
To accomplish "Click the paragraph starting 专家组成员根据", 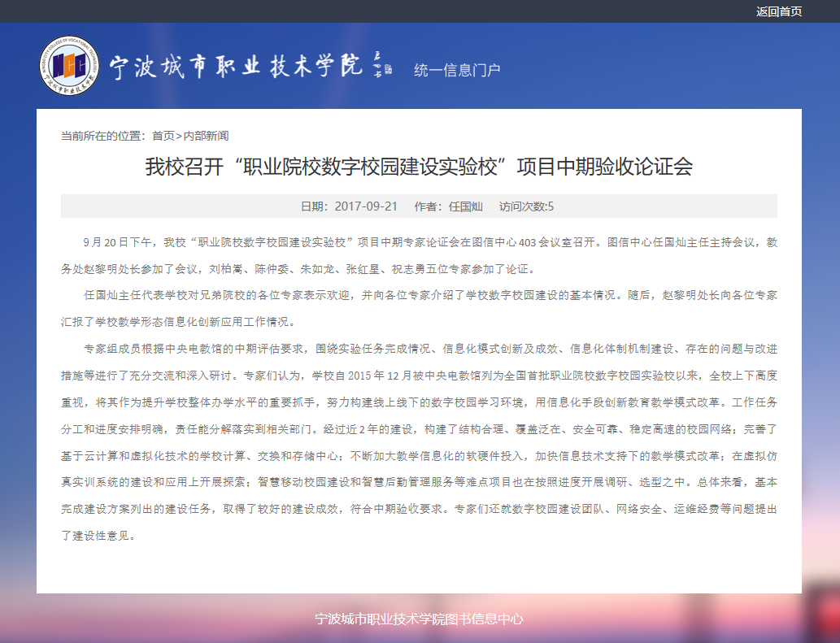I will [x=419, y=442].
